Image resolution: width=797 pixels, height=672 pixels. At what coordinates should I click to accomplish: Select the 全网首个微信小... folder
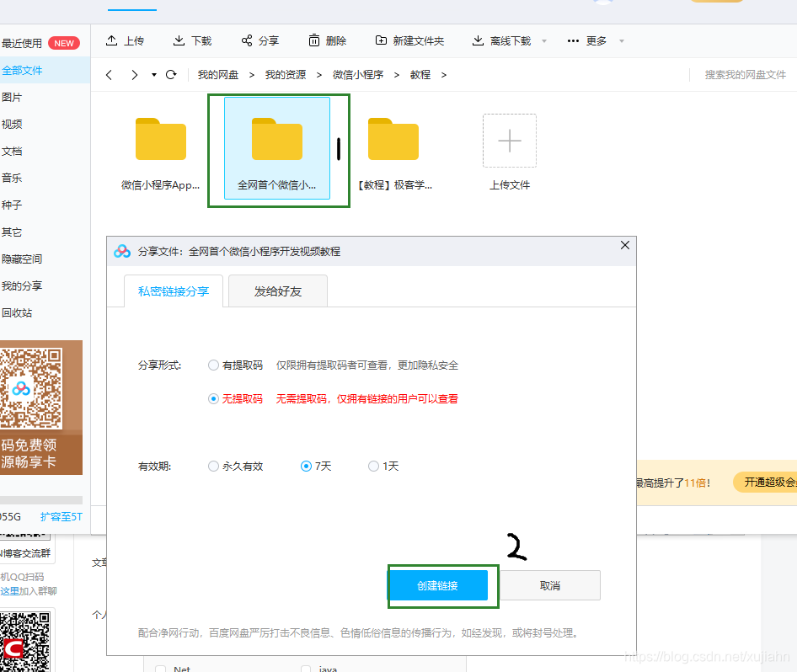(277, 148)
